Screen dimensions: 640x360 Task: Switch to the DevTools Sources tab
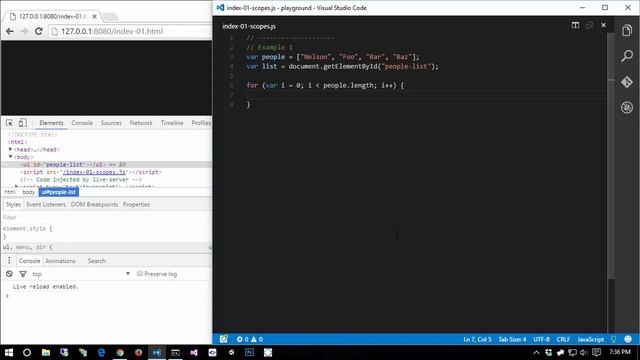(x=111, y=123)
